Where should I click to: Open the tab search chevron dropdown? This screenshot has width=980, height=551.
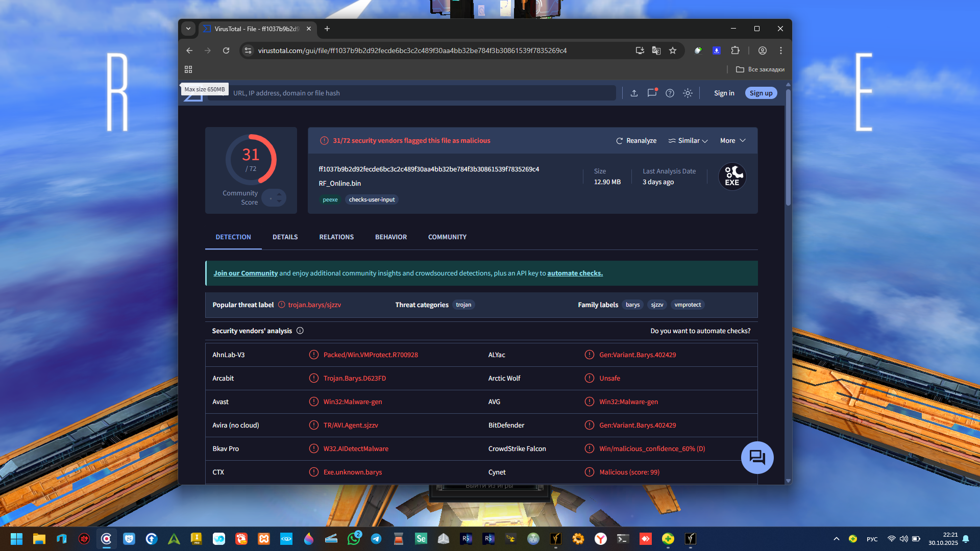pyautogui.click(x=188, y=29)
